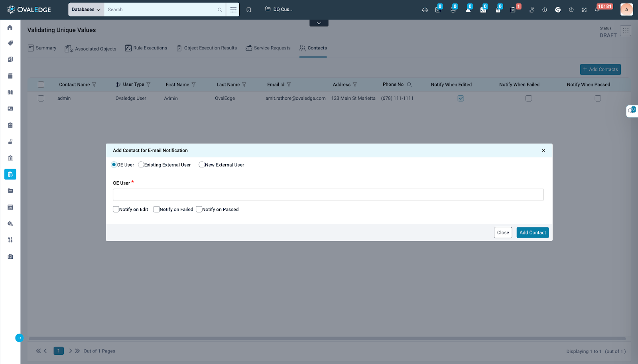Open the floating chat icon with badge 0
The image size is (638, 364).
click(632, 111)
